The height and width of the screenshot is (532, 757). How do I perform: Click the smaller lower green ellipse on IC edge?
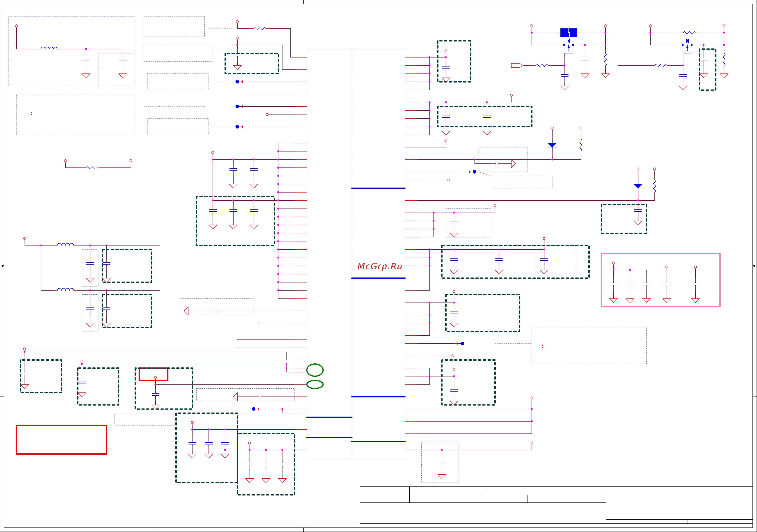click(315, 384)
